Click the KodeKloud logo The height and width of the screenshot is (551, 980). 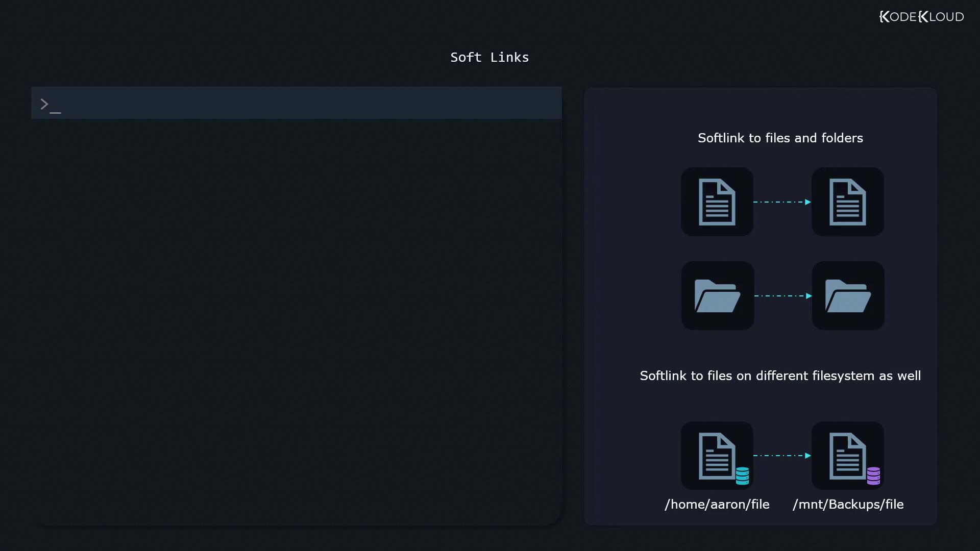(x=921, y=17)
